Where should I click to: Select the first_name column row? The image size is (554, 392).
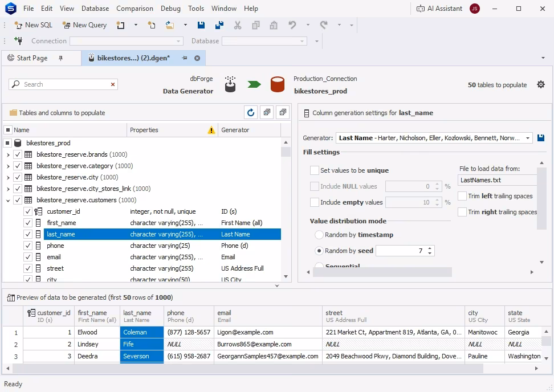(162, 223)
